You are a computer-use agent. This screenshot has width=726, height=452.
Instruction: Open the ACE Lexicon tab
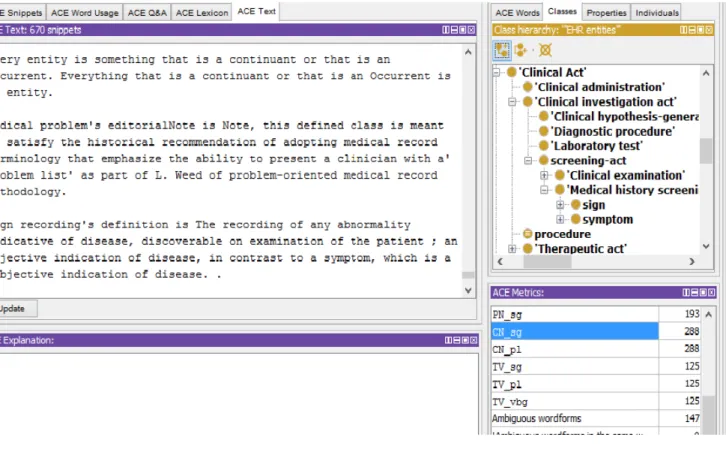pos(202,13)
